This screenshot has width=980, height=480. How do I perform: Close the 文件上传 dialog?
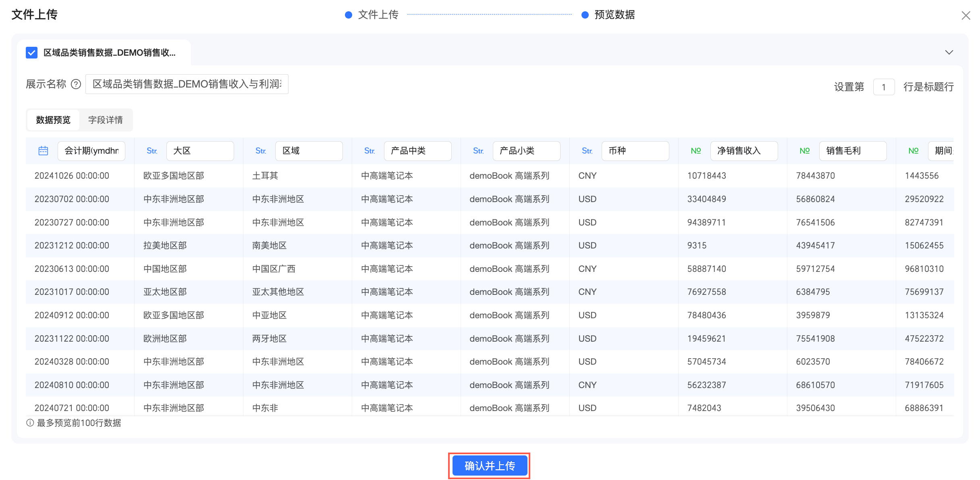965,16
